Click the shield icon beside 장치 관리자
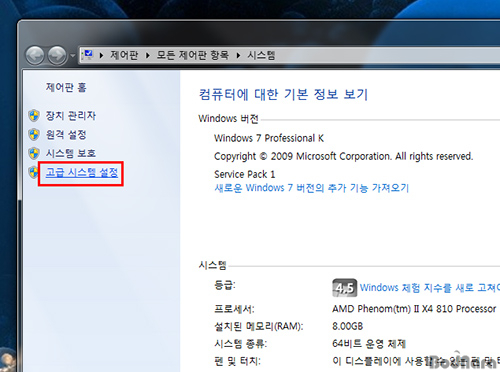Viewport: 500px width, 372px height. point(34,116)
